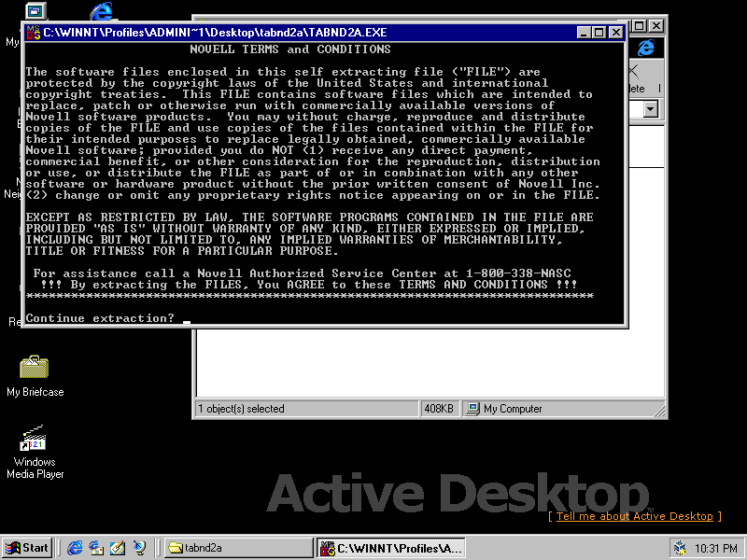
Task: Click the My Computer status bar icon
Action: pos(473,409)
